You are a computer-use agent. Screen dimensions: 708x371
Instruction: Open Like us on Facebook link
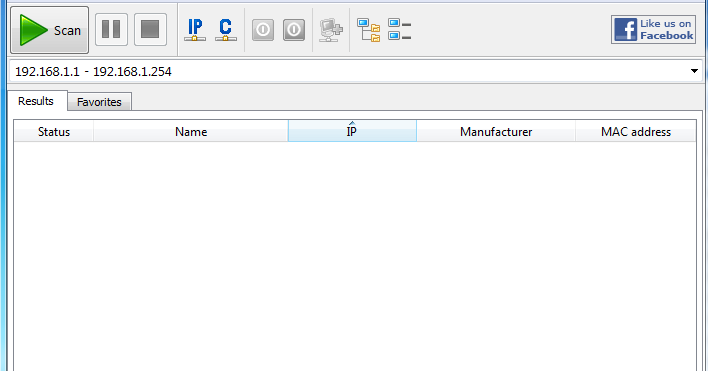click(x=653, y=29)
